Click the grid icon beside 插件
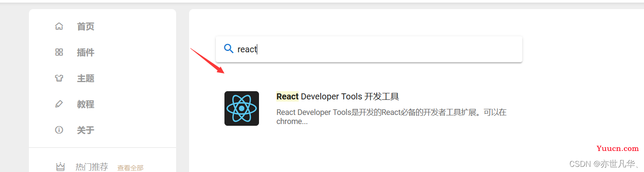 coord(59,52)
